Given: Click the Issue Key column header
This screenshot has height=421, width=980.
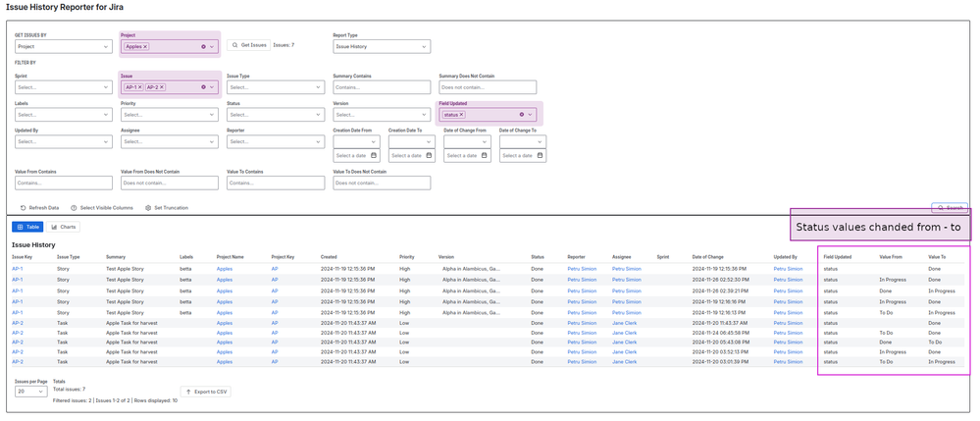Looking at the screenshot, I should [22, 257].
